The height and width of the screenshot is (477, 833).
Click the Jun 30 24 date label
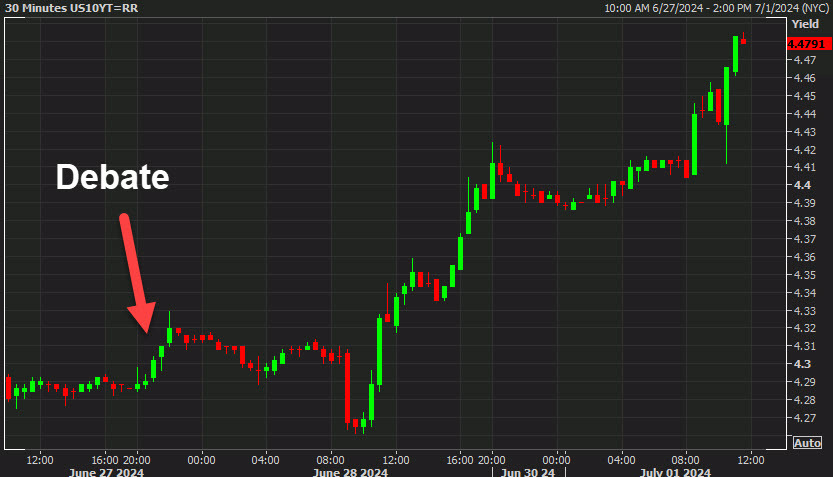[x=528, y=472]
